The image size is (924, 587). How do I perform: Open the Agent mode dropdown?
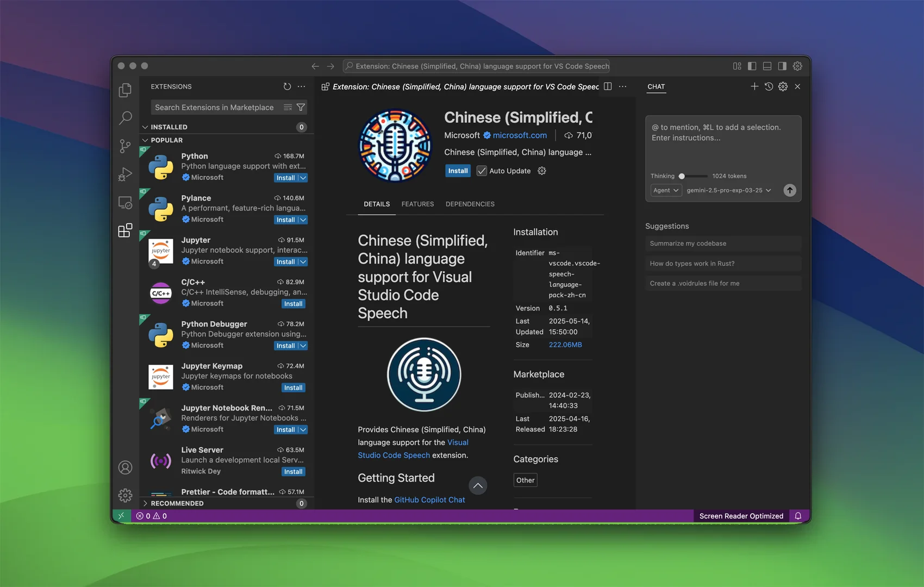point(666,190)
